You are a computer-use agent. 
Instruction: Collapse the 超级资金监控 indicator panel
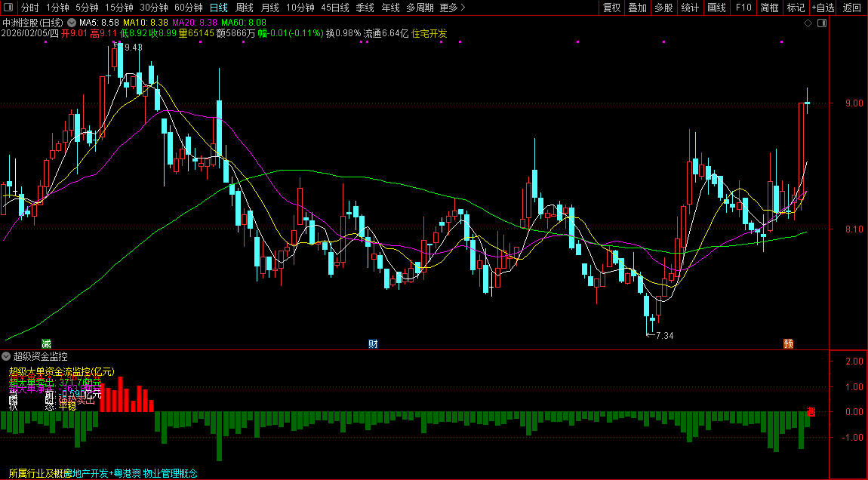click(x=7, y=355)
